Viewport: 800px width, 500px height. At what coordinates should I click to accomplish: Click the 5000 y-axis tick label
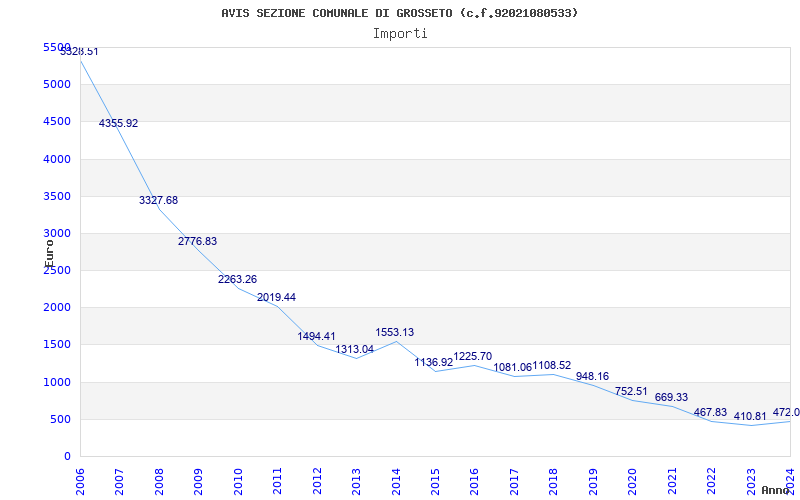coord(57,84)
